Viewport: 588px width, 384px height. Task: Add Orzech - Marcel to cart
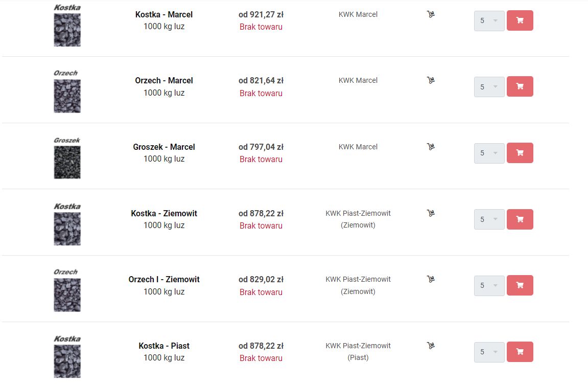point(520,86)
